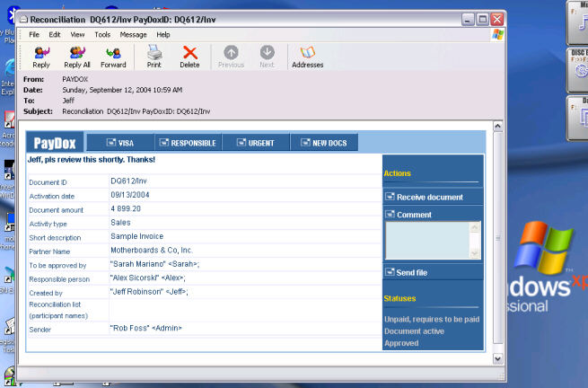Viewport: 588px width, 388px height.
Task: Click the Approved status
Action: 401,343
